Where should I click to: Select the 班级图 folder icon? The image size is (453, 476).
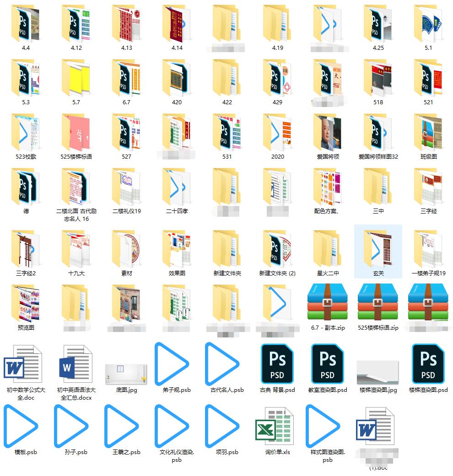pos(428,132)
